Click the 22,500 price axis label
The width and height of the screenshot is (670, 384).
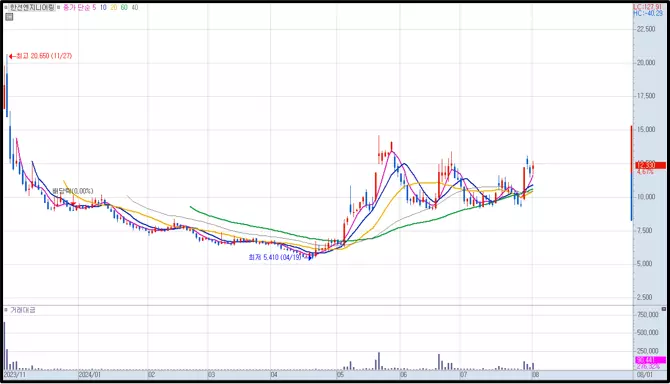point(646,29)
